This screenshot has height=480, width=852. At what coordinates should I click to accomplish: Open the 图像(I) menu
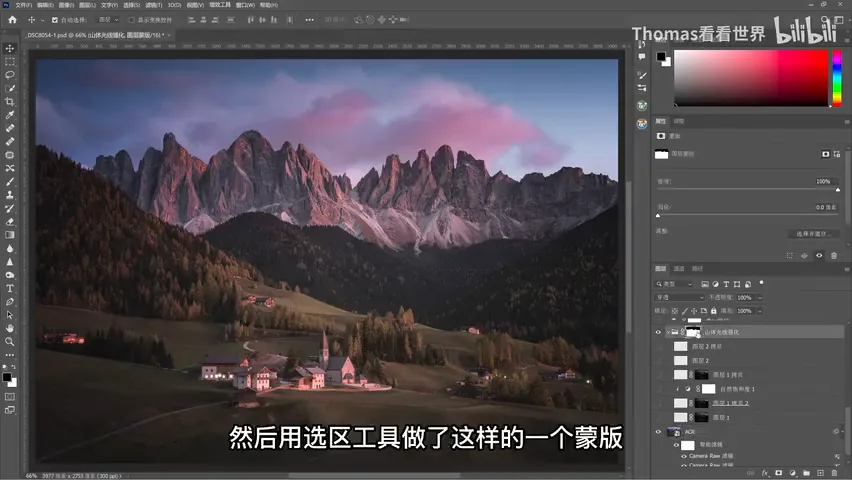click(66, 5)
